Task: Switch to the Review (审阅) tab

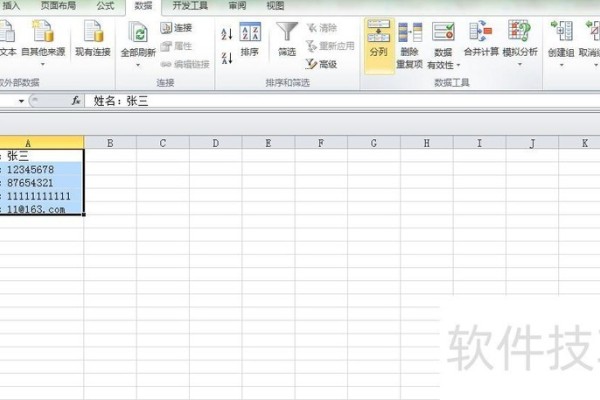Action: tap(237, 6)
